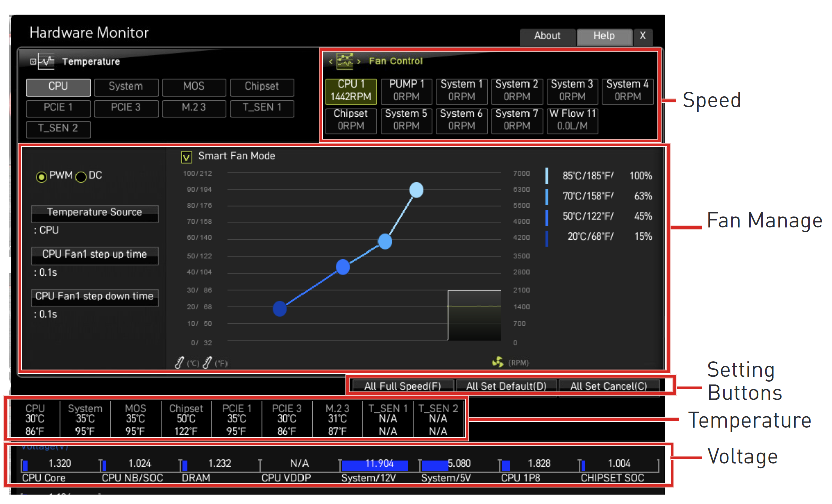Click the Chipset 50°C temperature readout

(x=186, y=419)
